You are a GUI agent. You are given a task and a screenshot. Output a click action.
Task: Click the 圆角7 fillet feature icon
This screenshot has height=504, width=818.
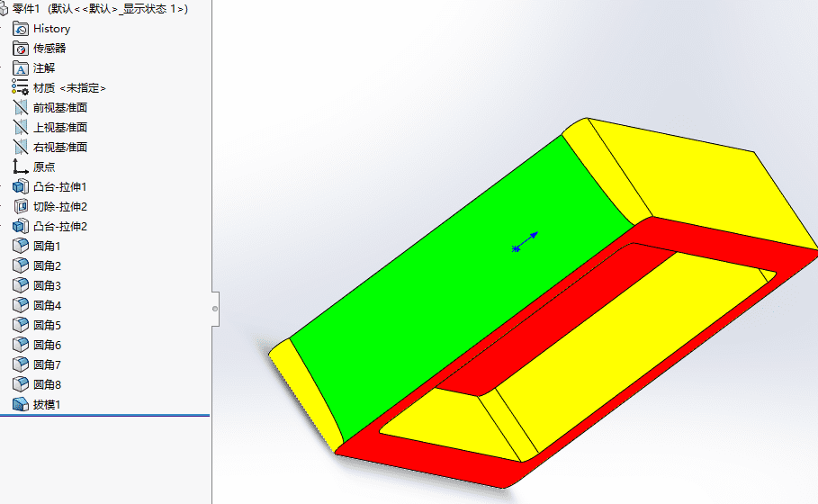point(21,364)
